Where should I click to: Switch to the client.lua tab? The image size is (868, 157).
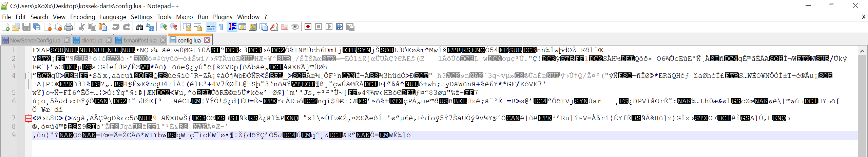[92, 40]
